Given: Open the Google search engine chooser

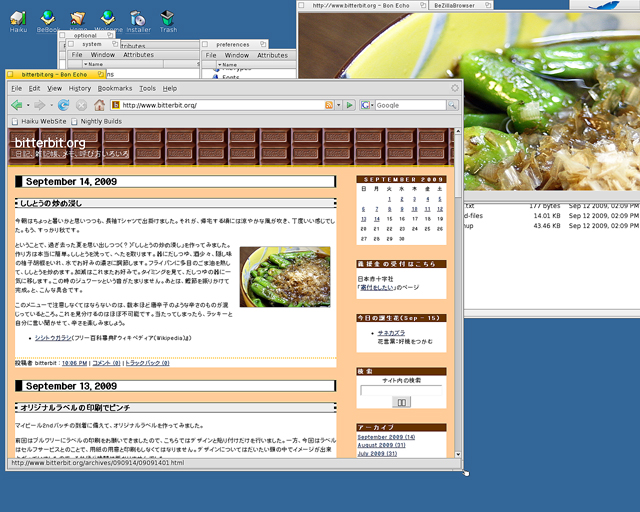Looking at the screenshot, I should pos(367,105).
